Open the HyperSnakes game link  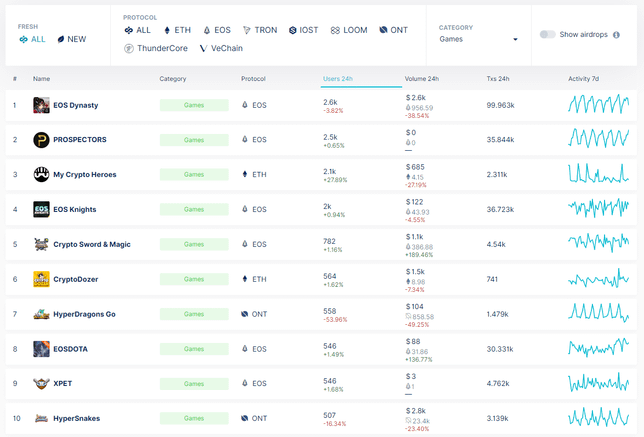click(76, 418)
